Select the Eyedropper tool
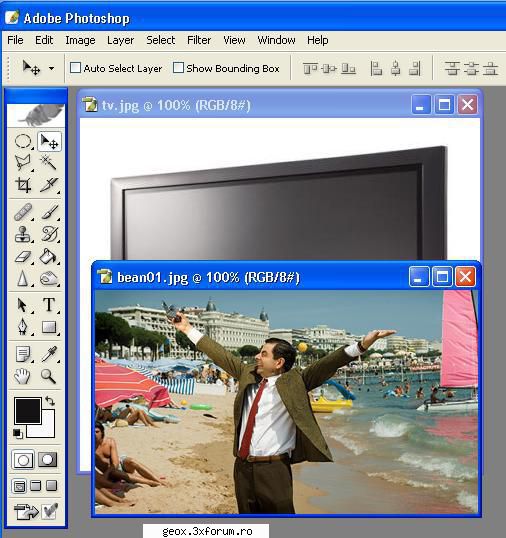This screenshot has width=506, height=538. [x=48, y=353]
